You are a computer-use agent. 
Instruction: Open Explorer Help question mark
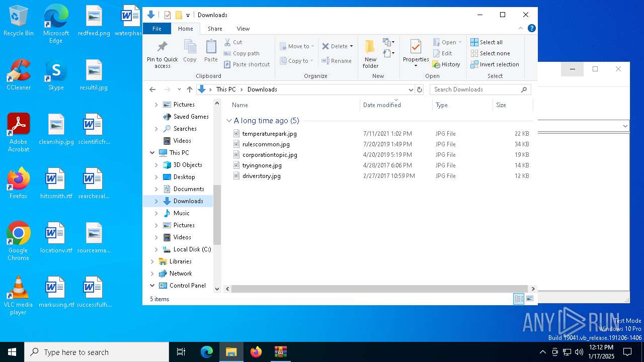tap(531, 29)
